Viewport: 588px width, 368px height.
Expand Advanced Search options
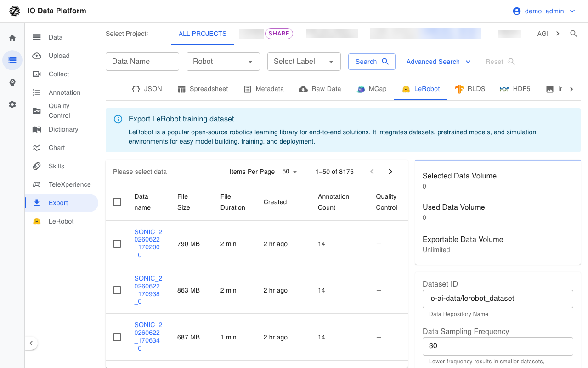tap(439, 62)
